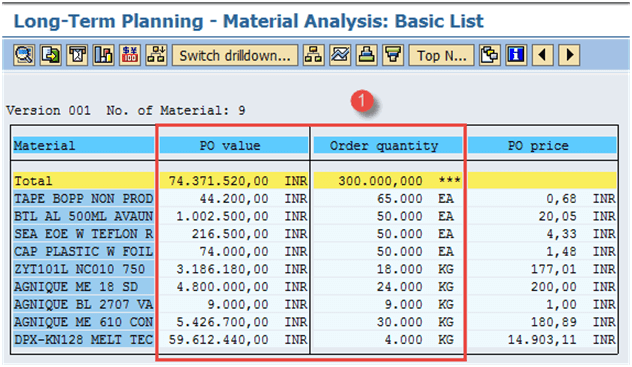This screenshot has height=367, width=632.
Task: Click PO value 74.000,00
Action: (x=233, y=251)
